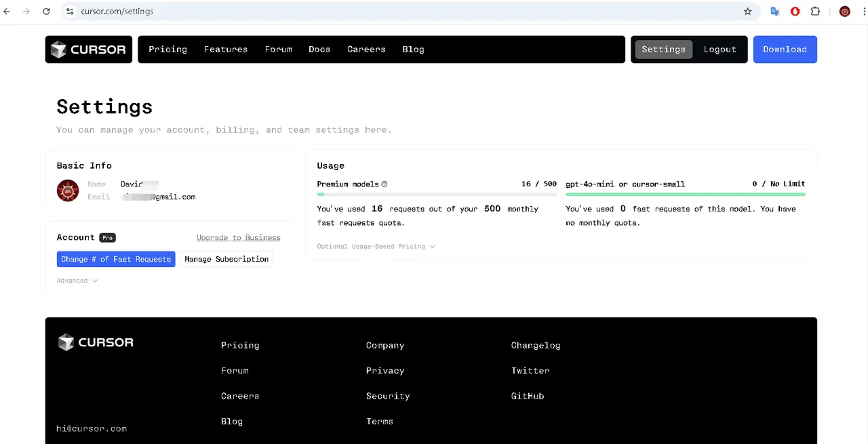Open footer Forum link

pyautogui.click(x=235, y=371)
